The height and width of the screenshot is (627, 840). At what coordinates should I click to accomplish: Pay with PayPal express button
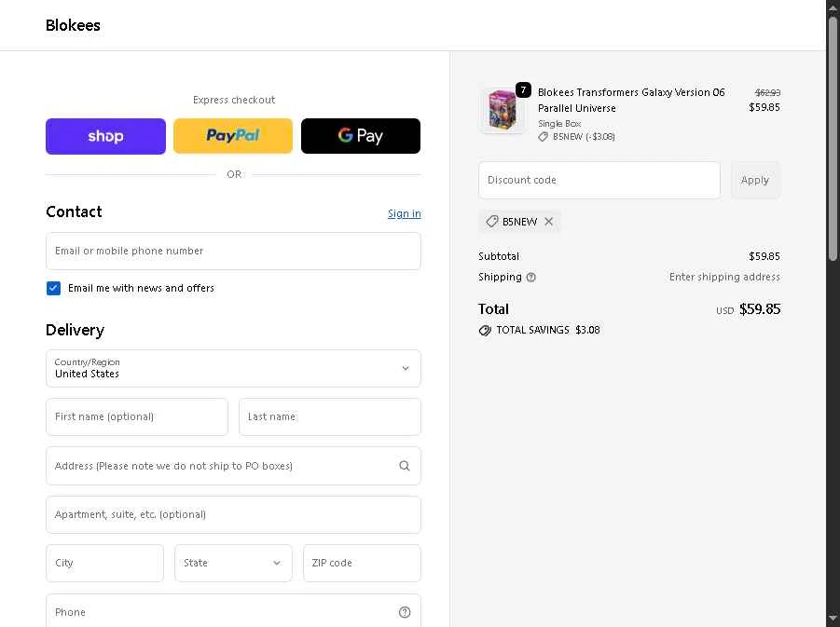coord(233,136)
